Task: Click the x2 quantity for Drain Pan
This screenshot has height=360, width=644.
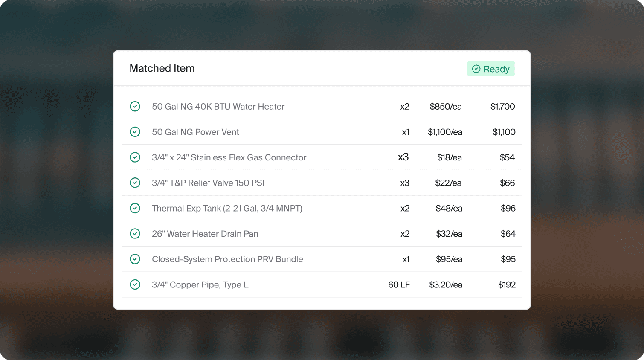Action: click(405, 234)
